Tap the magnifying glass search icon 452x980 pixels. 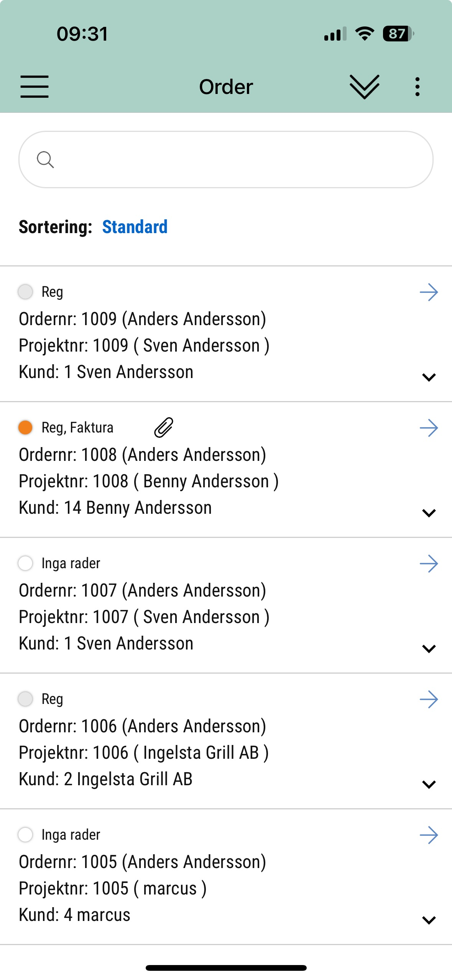tap(45, 159)
